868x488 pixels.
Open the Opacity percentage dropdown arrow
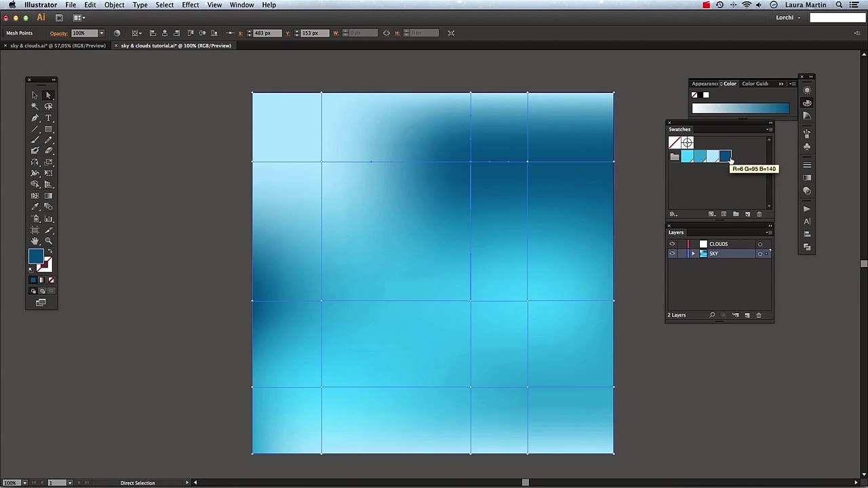102,33
